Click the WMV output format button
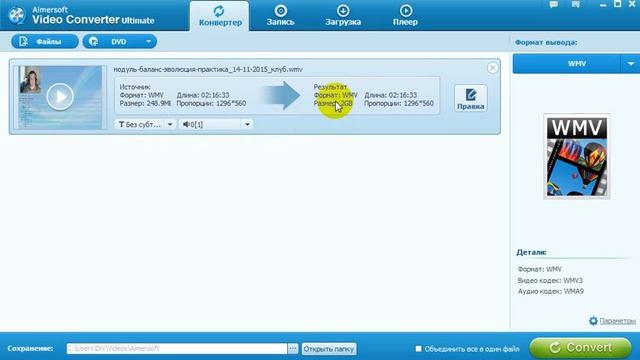This screenshot has height=360, width=640. point(567,64)
